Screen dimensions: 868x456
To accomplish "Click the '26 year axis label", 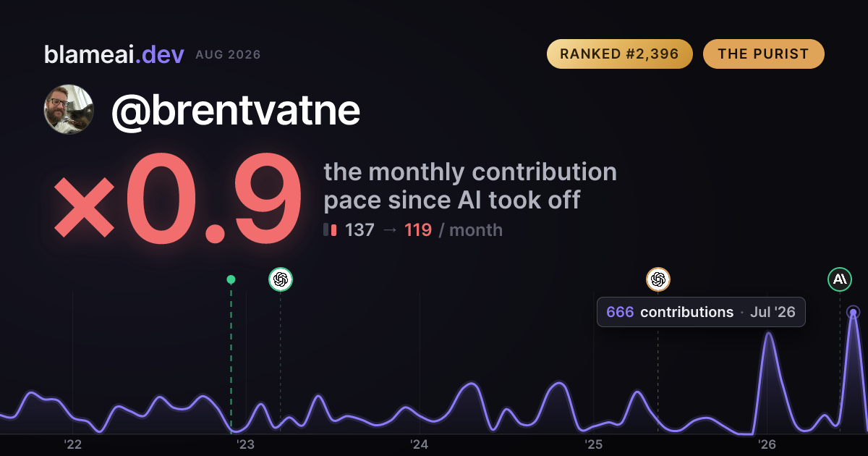I will [x=767, y=444].
